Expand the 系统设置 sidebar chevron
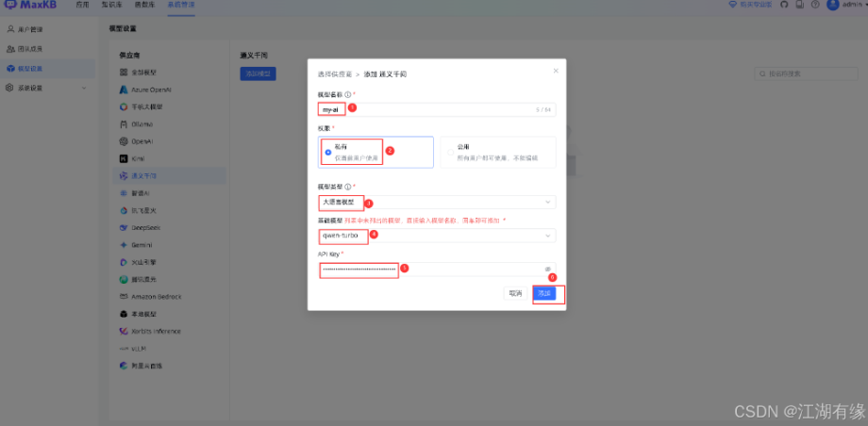 click(84, 88)
